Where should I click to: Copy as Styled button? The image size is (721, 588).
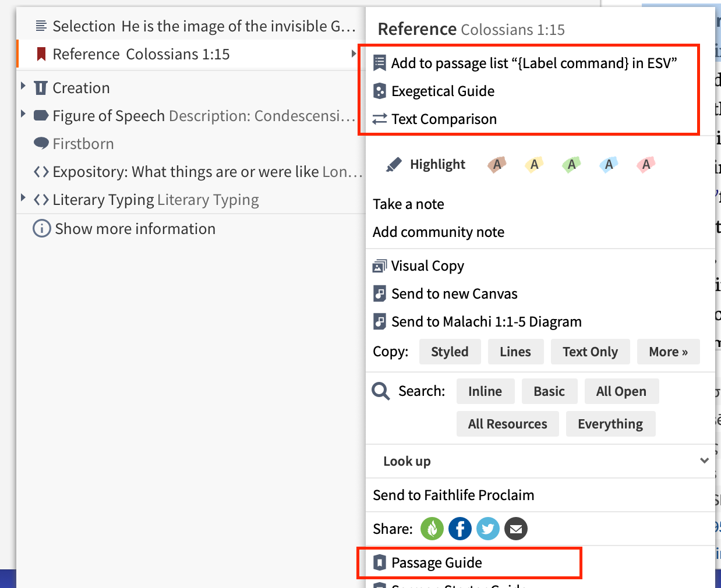[450, 352]
